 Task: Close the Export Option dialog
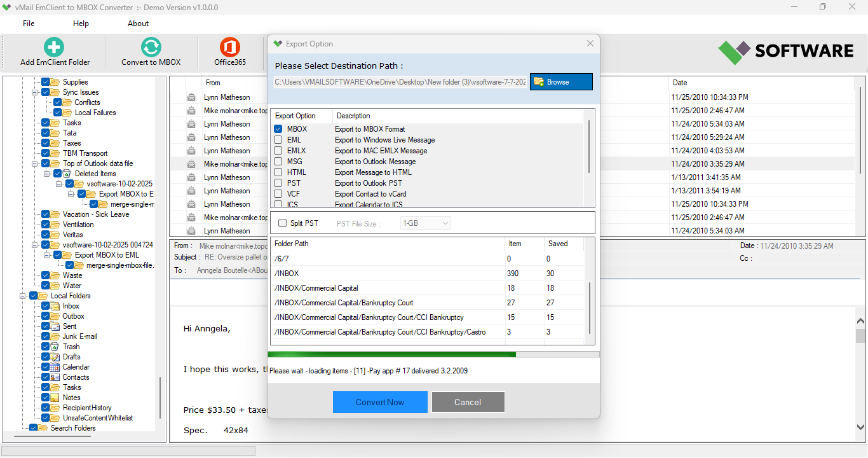(x=590, y=44)
